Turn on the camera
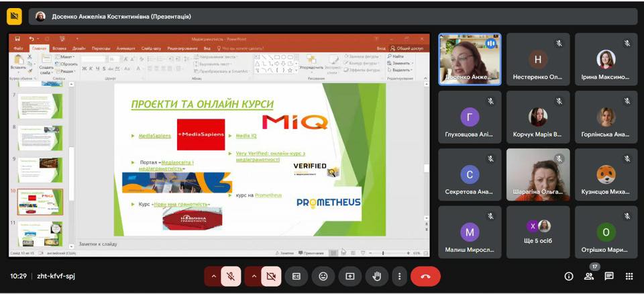This screenshot has height=294, width=644. [x=271, y=277]
